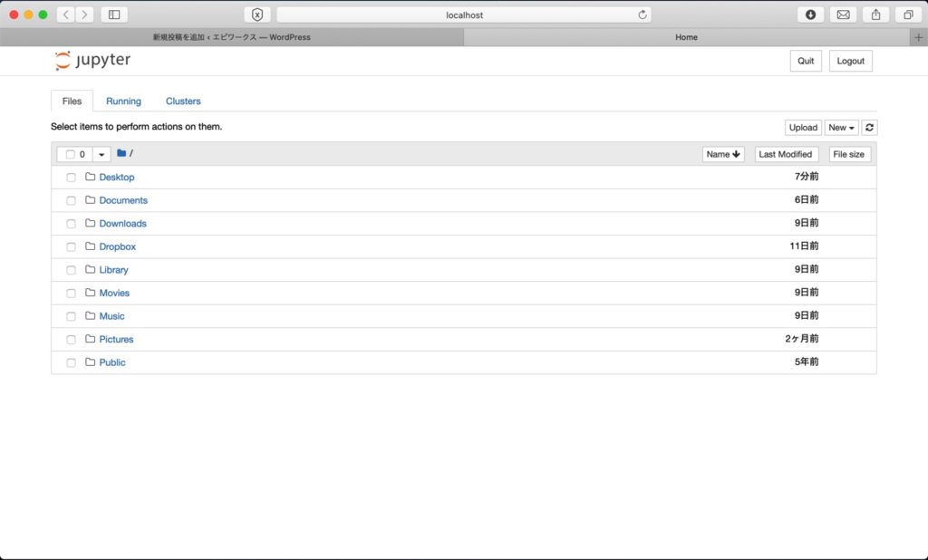Open Safari downloads icon
The height and width of the screenshot is (560, 928).
(811, 14)
